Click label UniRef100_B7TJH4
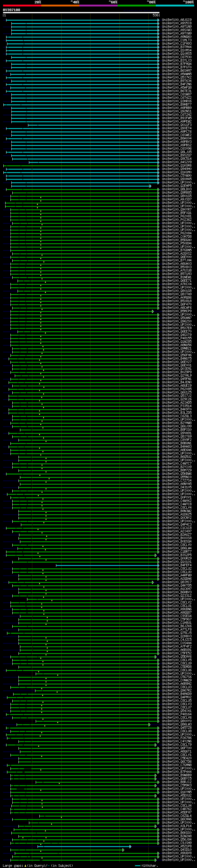Image resolution: width=197 pixels, height=868 pixels. coord(177,260)
